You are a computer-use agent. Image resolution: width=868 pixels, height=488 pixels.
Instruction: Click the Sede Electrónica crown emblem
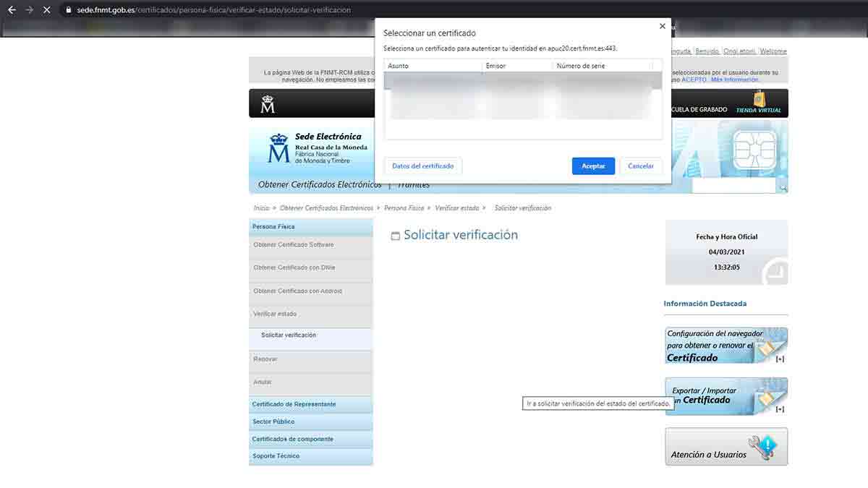coord(279,150)
